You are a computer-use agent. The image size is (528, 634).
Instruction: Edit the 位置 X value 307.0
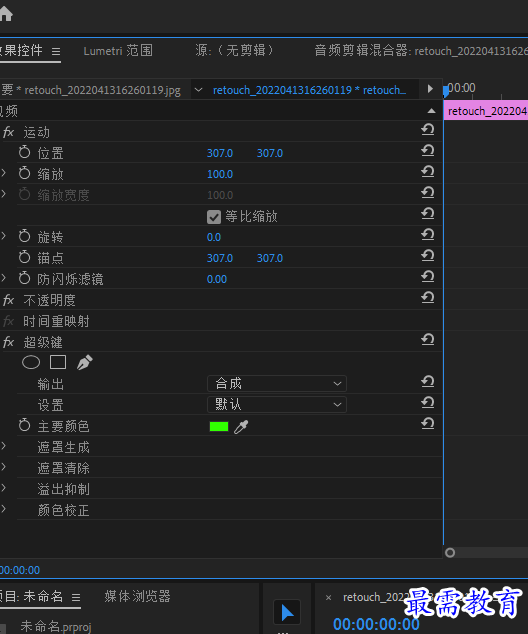220,153
